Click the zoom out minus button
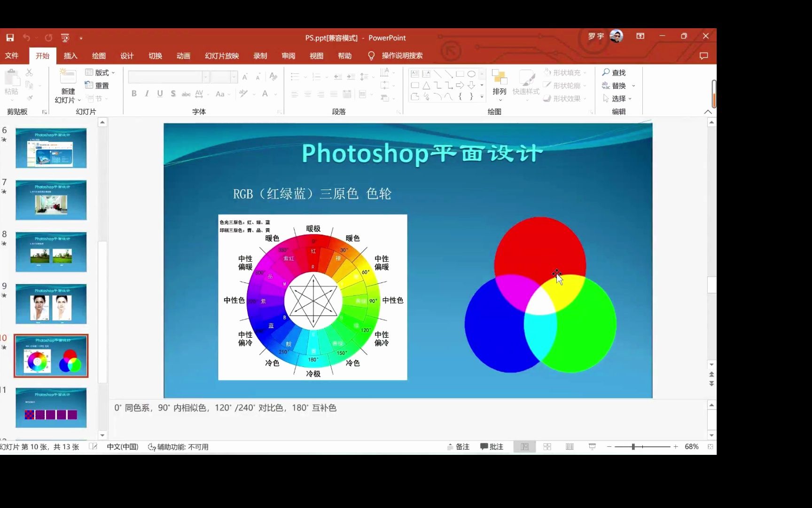This screenshot has height=508, width=812. pyautogui.click(x=609, y=447)
